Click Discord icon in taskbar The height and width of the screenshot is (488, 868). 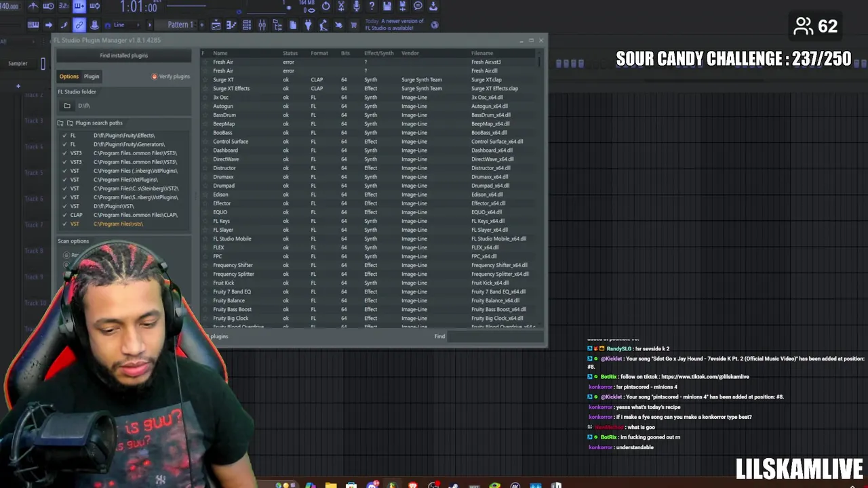pyautogui.click(x=372, y=485)
